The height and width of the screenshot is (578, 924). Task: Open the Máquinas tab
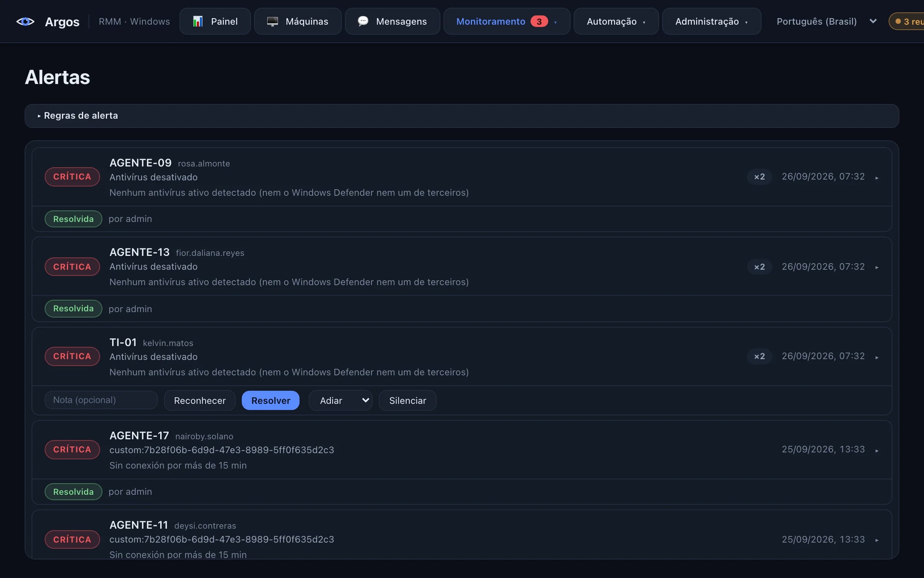click(x=298, y=22)
